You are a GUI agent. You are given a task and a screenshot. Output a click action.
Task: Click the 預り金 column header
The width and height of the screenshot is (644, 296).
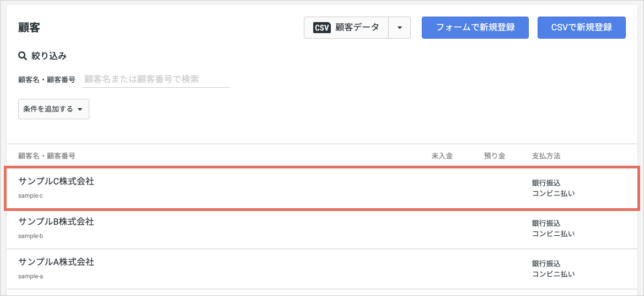[495, 156]
